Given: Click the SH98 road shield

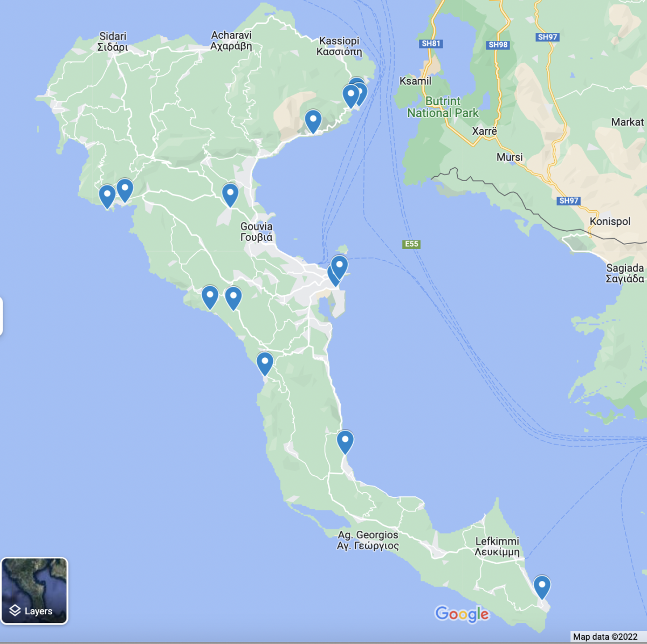Looking at the screenshot, I should 498,45.
